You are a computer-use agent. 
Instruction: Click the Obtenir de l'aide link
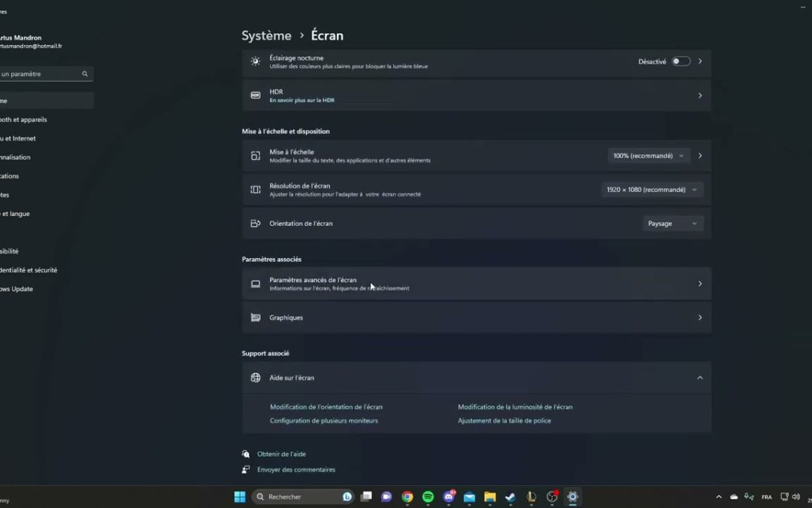282,454
